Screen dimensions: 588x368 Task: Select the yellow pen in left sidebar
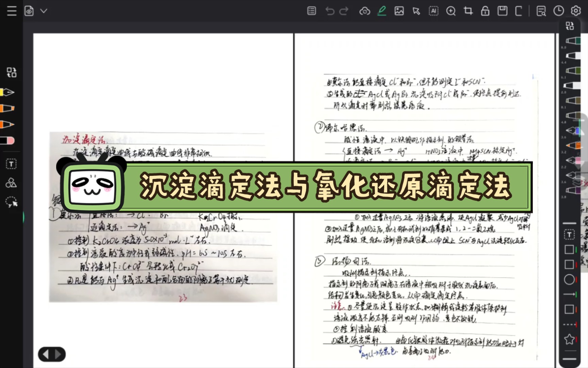[x=7, y=92]
